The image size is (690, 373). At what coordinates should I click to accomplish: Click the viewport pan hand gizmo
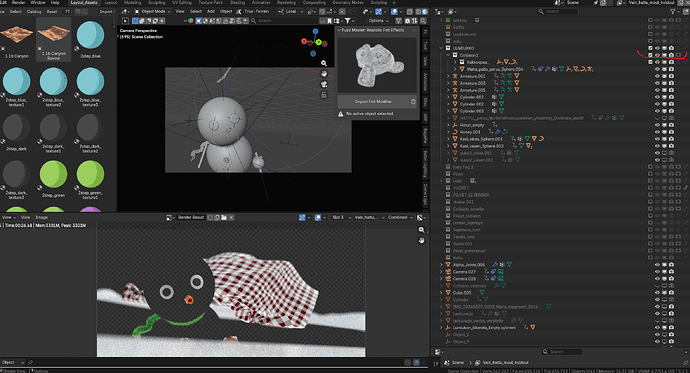324,74
